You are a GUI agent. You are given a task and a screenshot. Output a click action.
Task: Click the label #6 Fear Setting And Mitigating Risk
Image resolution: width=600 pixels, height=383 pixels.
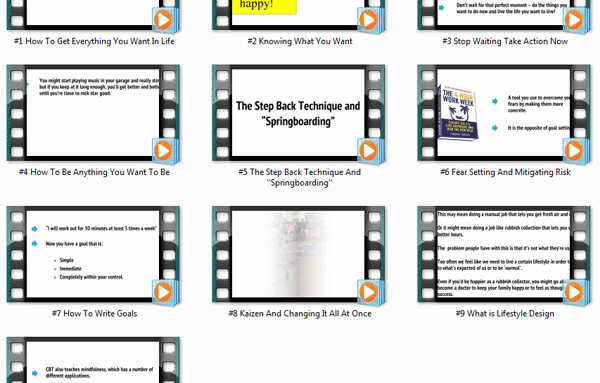[505, 172]
